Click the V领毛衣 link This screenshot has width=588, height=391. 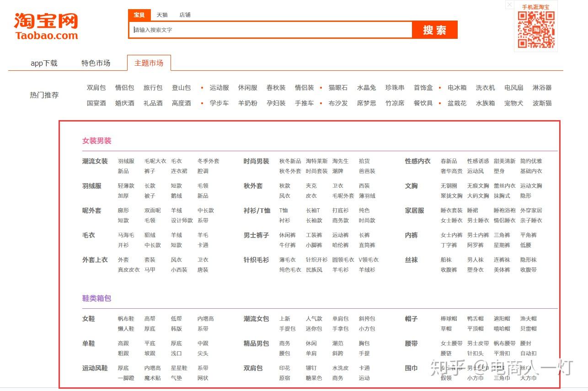(x=369, y=260)
